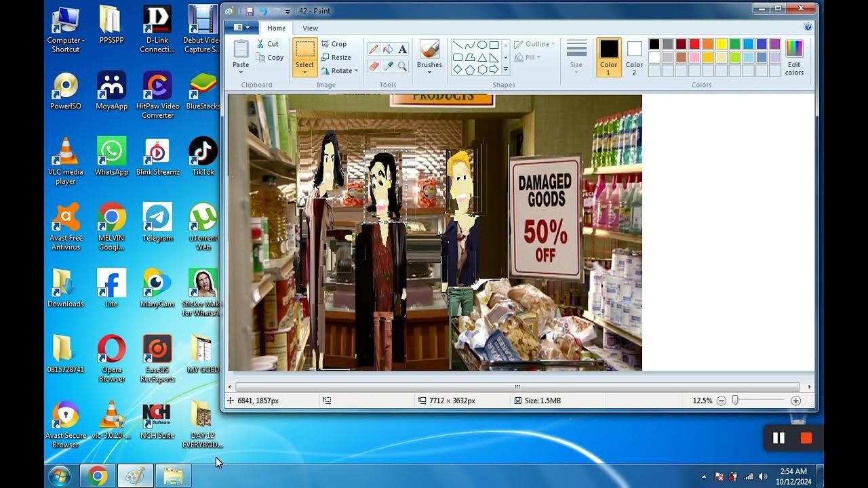
Task: Open the shape Fill dropdown
Action: [x=528, y=58]
